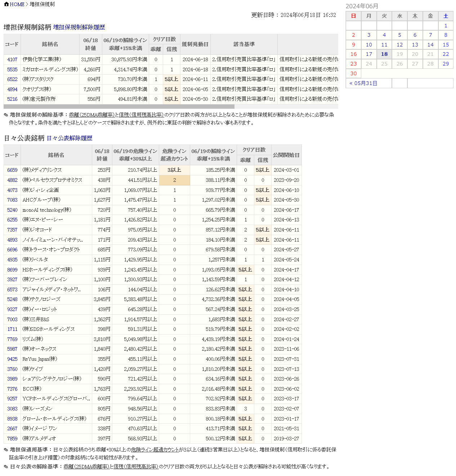Select June 4 in the calendar
Viewport: 456px width, 476px height.
coord(384,35)
